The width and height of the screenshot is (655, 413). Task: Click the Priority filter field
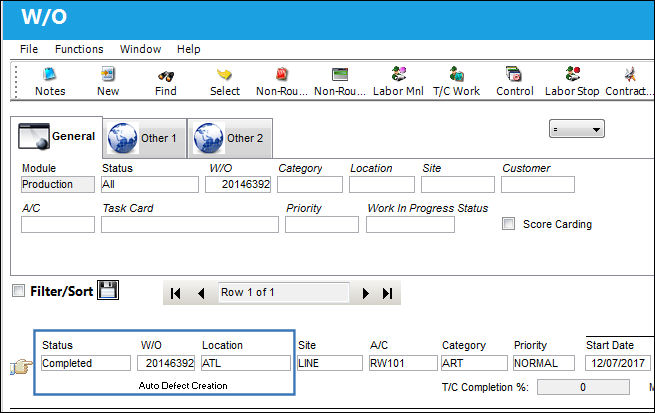coord(322,224)
